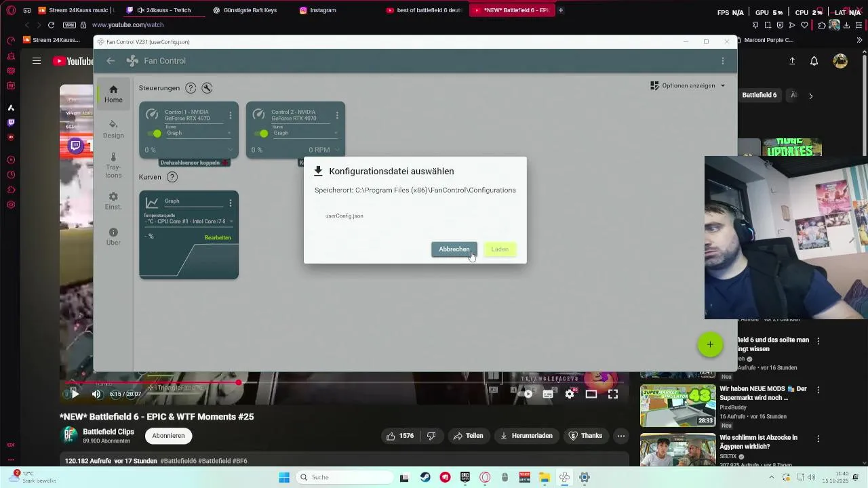
Task: Open Einst. settings in the Fan Control sidebar
Action: click(x=113, y=201)
